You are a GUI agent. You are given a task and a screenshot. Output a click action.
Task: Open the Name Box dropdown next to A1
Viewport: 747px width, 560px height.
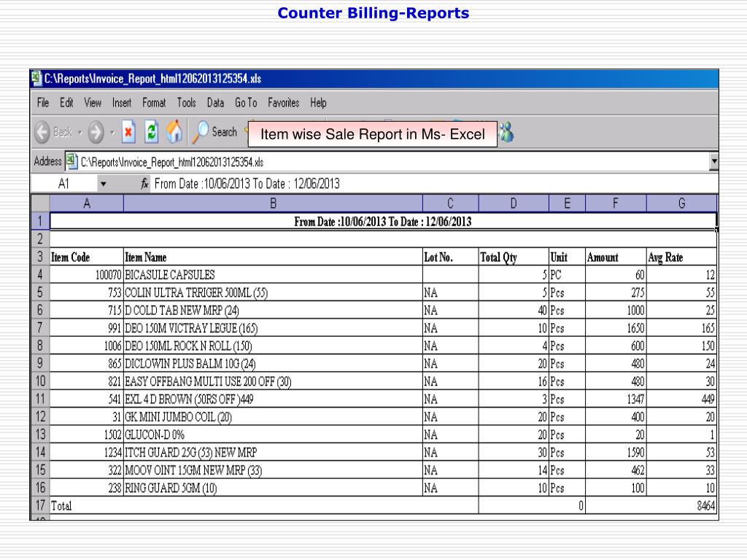point(103,184)
